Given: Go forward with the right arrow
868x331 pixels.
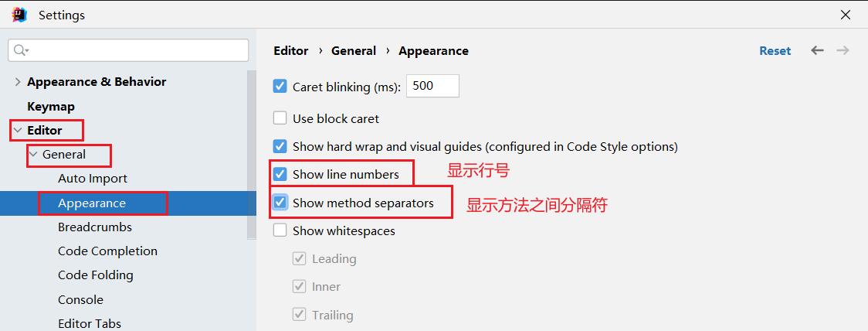Looking at the screenshot, I should pyautogui.click(x=843, y=50).
